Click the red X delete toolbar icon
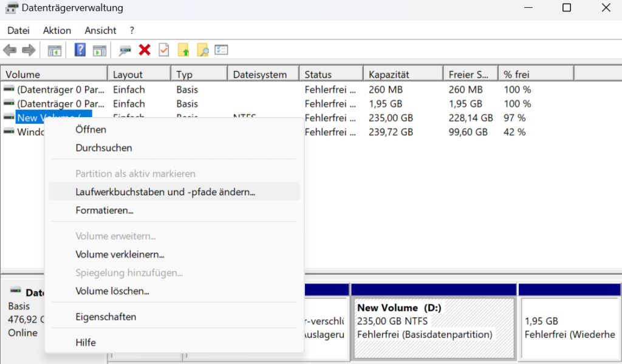The height and width of the screenshot is (364, 622). pyautogui.click(x=145, y=50)
